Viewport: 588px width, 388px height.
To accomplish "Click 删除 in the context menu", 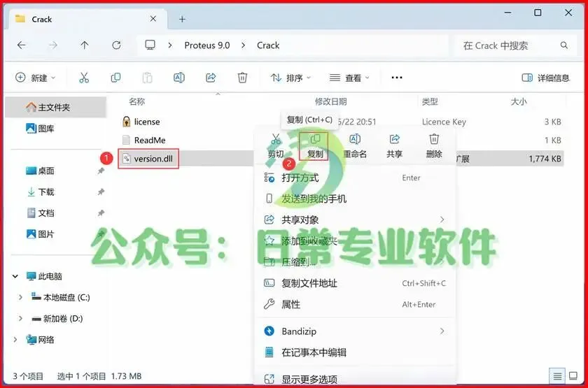I will (434, 145).
